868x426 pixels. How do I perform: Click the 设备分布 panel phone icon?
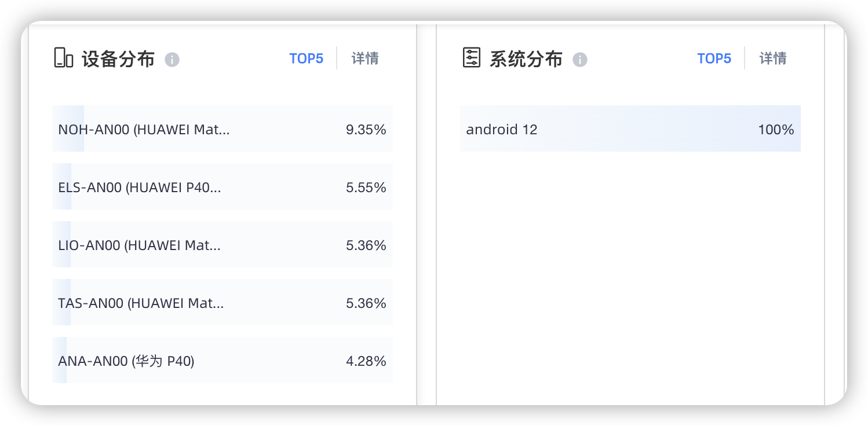(x=63, y=58)
